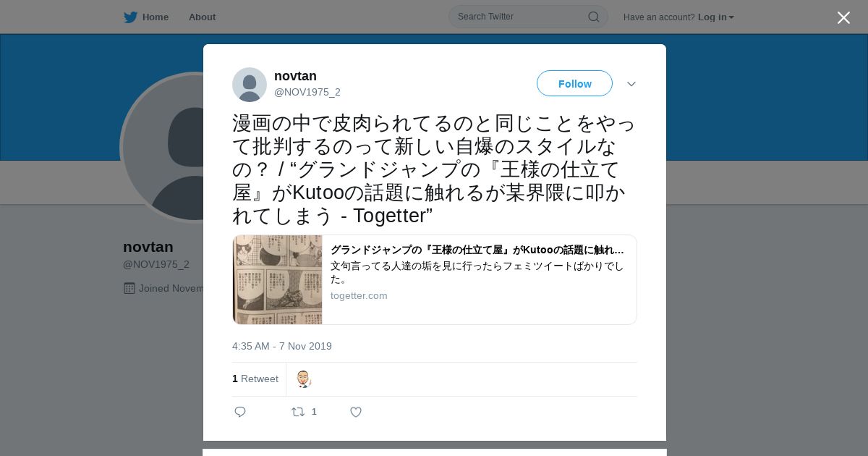Expand the tweet options chevron menu

pyautogui.click(x=631, y=84)
